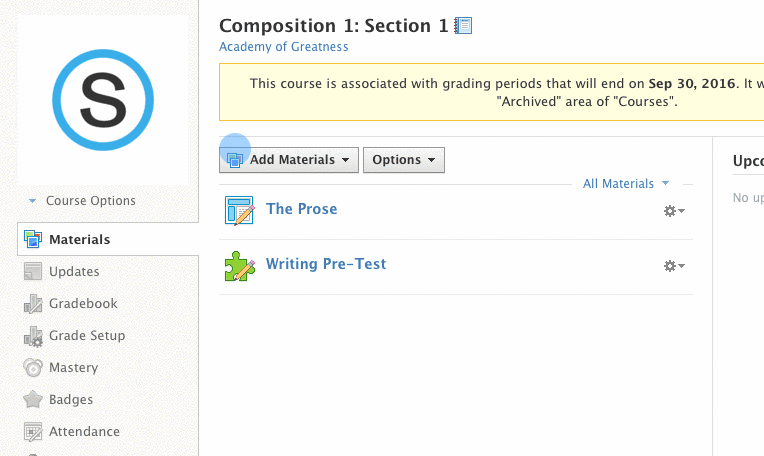Viewport: 764px width, 456px height.
Task: Click the Badges star icon
Action: coord(33,399)
